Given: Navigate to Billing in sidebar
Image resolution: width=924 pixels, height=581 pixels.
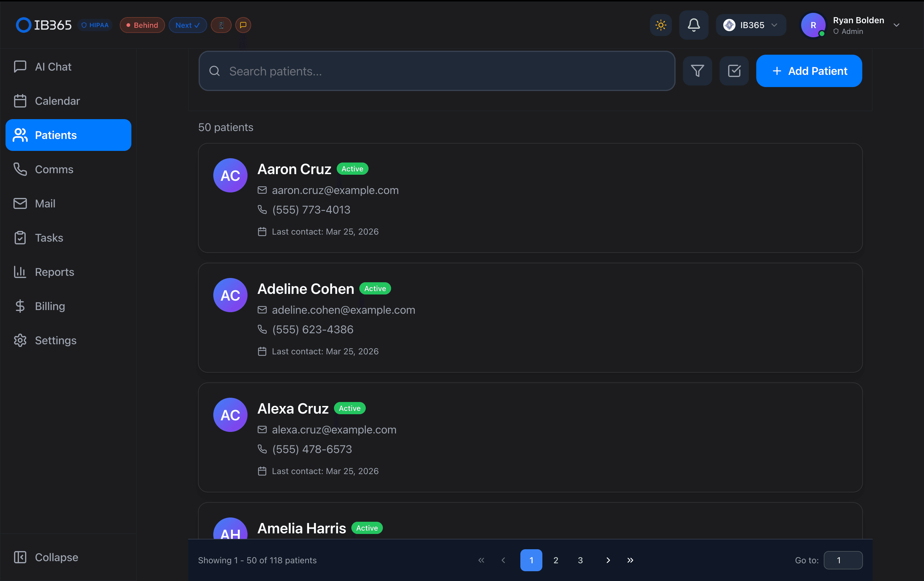Looking at the screenshot, I should [50, 306].
